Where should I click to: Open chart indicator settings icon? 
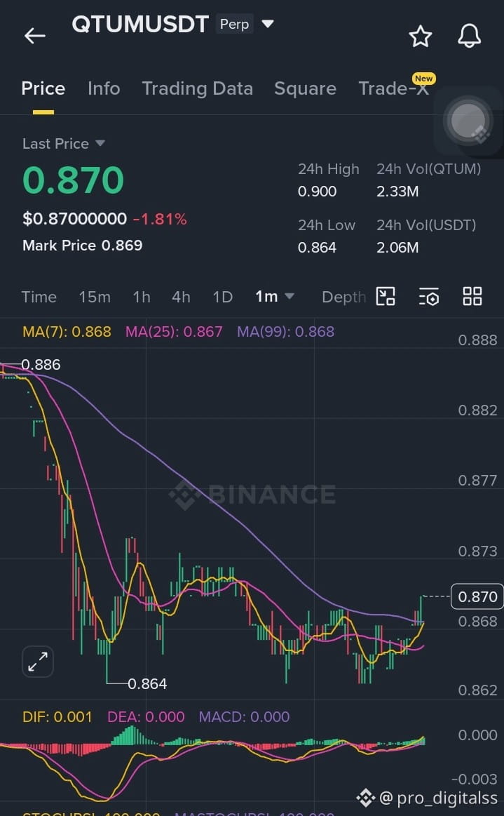coord(429,297)
